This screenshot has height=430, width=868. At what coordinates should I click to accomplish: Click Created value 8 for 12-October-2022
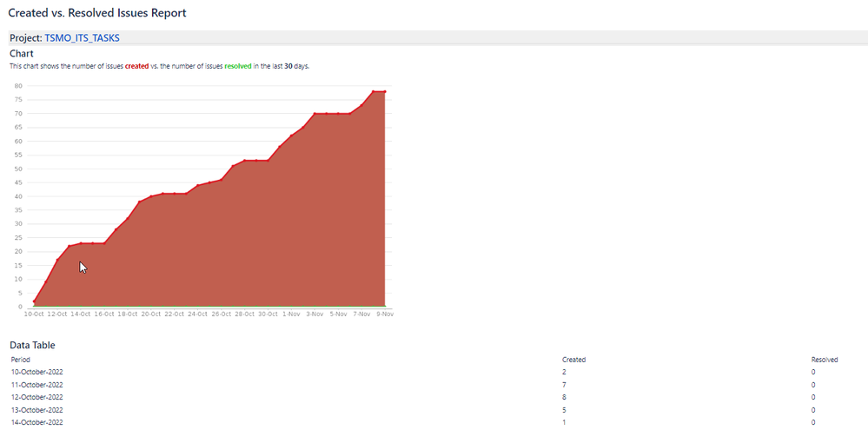coord(564,397)
